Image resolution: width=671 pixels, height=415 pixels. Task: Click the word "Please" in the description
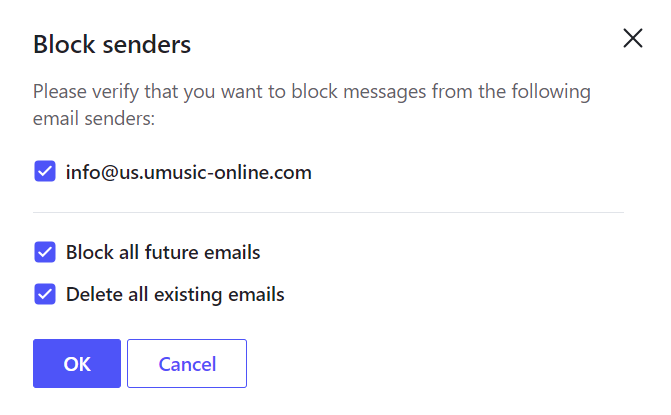coord(58,92)
